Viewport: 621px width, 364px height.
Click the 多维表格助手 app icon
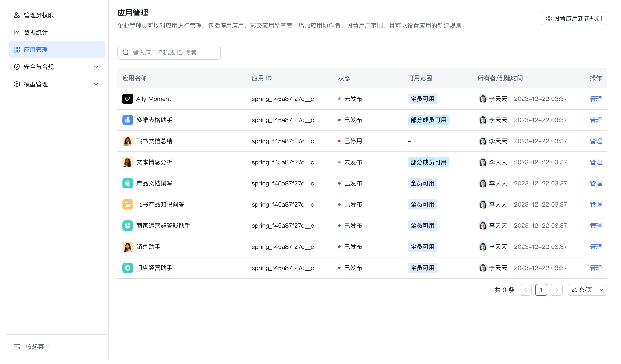click(x=129, y=121)
